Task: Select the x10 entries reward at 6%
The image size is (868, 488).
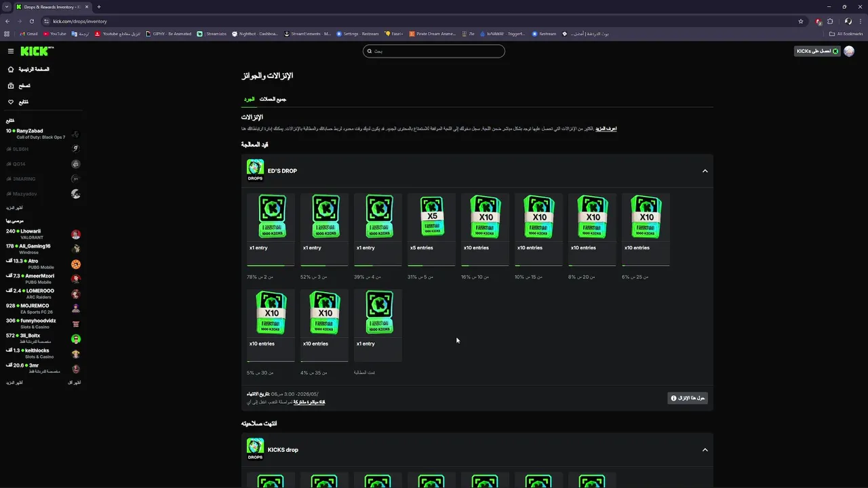Action: 646,229
